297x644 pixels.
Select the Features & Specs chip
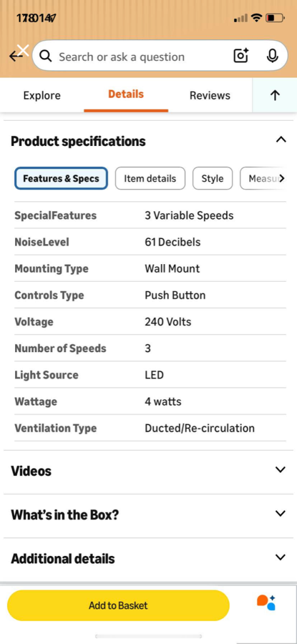point(61,178)
